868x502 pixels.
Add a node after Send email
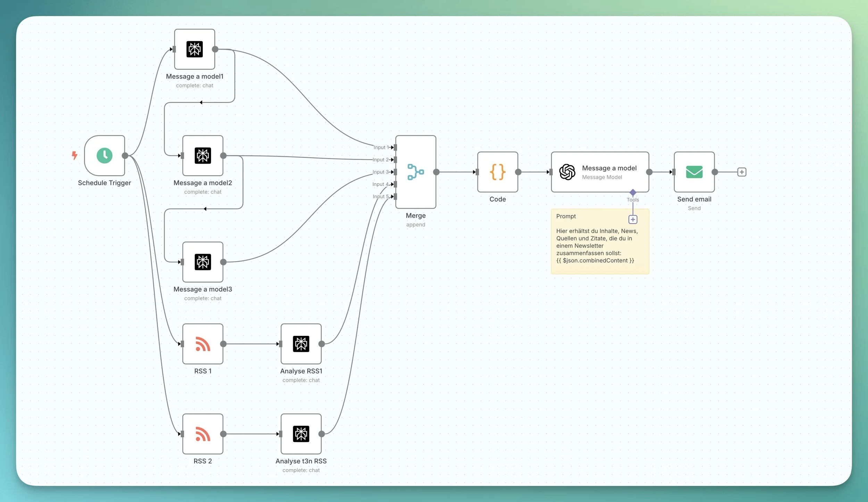[x=742, y=172]
